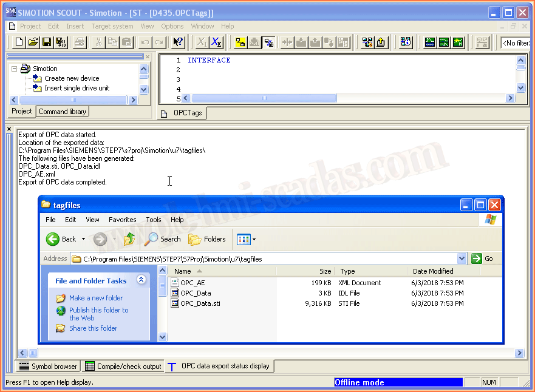Click the Open project folder icon

pos(33,42)
